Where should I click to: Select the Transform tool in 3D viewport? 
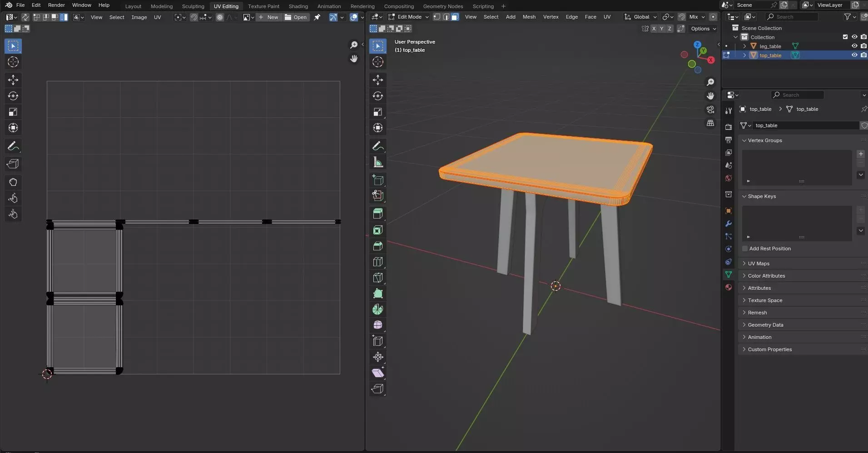[x=378, y=128]
